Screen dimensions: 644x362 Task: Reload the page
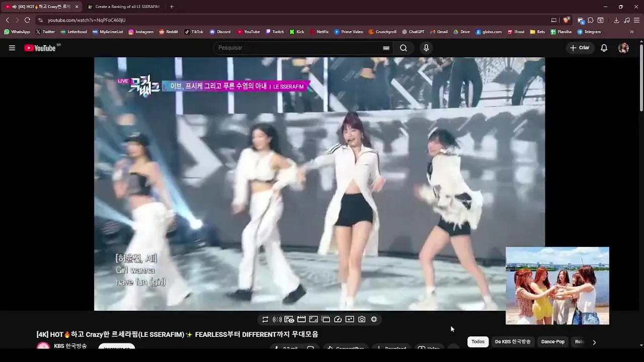coord(27,20)
